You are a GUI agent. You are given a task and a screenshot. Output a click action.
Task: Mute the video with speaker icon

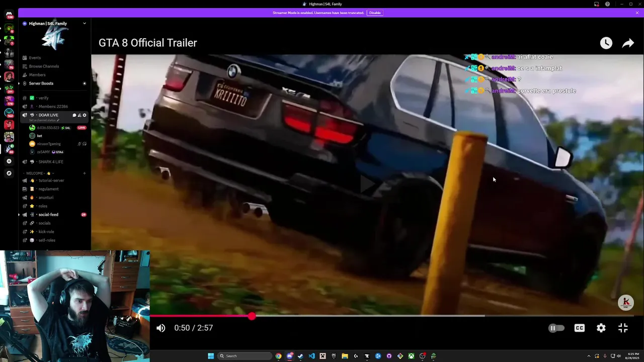coord(161,328)
